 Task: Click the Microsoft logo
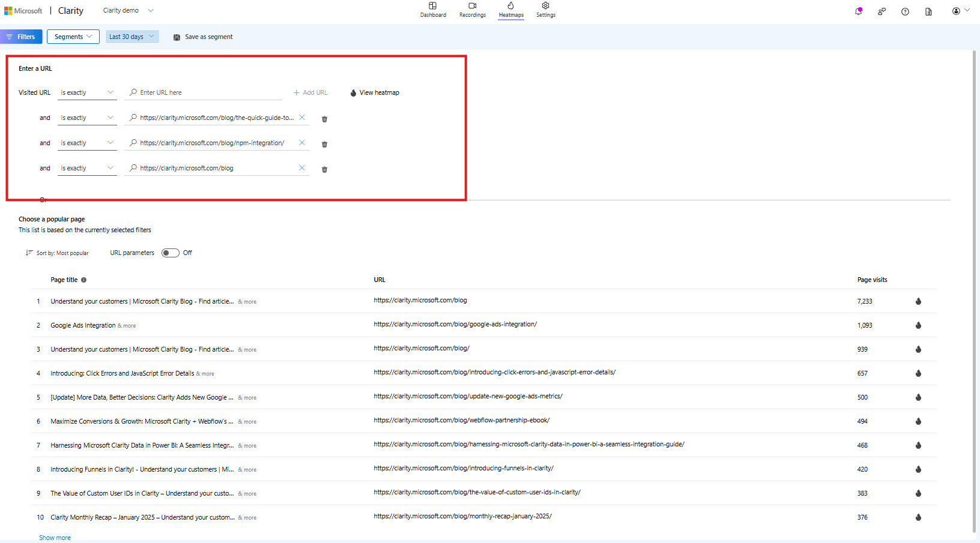pos(23,11)
